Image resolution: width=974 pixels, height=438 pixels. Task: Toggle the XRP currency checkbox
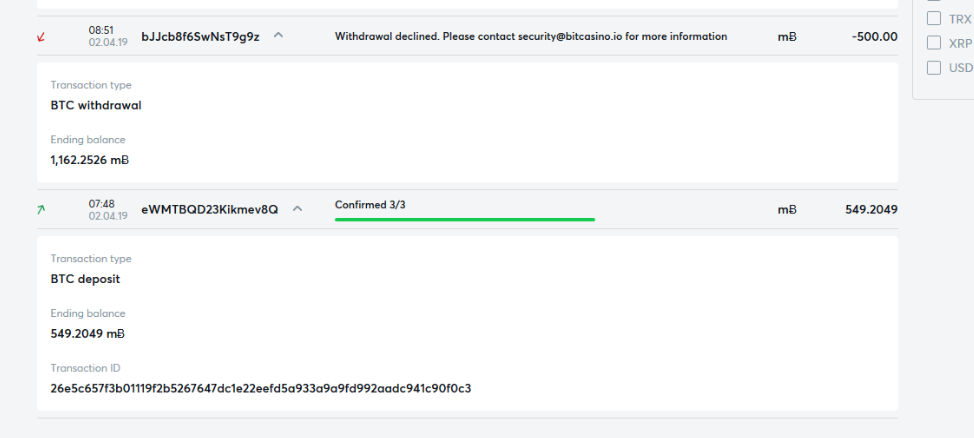934,43
